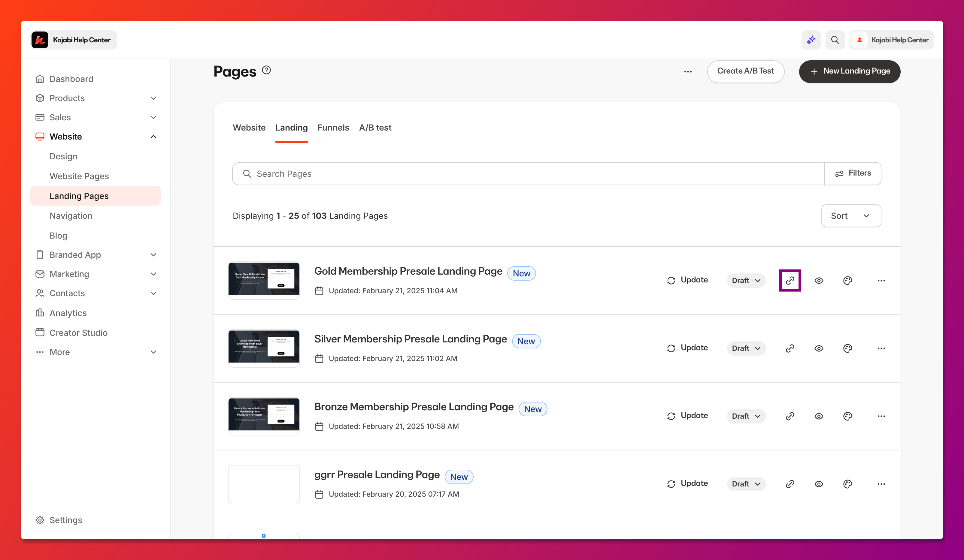Image resolution: width=964 pixels, height=560 pixels.
Task: Preview the ggrr Presale Landing Page
Action: coord(819,484)
